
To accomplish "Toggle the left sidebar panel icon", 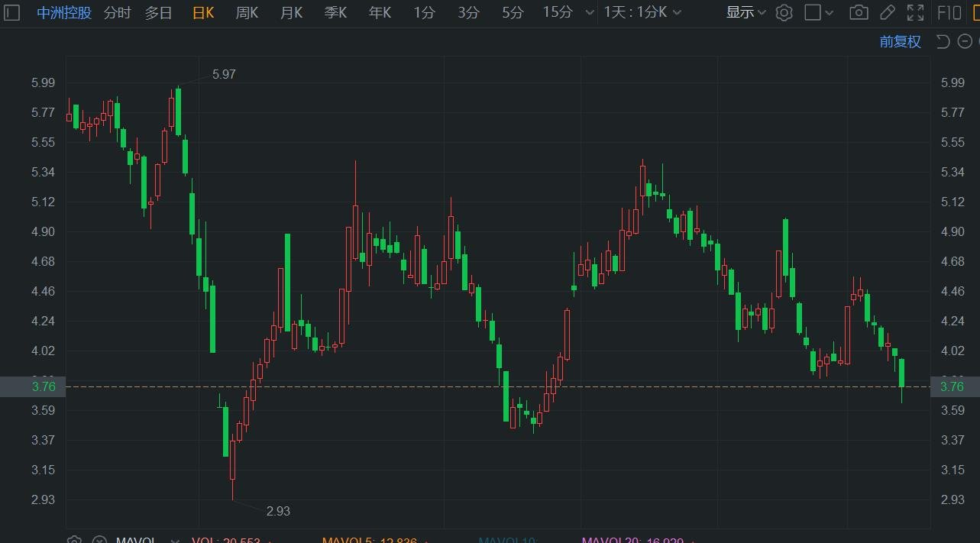I will (12, 12).
